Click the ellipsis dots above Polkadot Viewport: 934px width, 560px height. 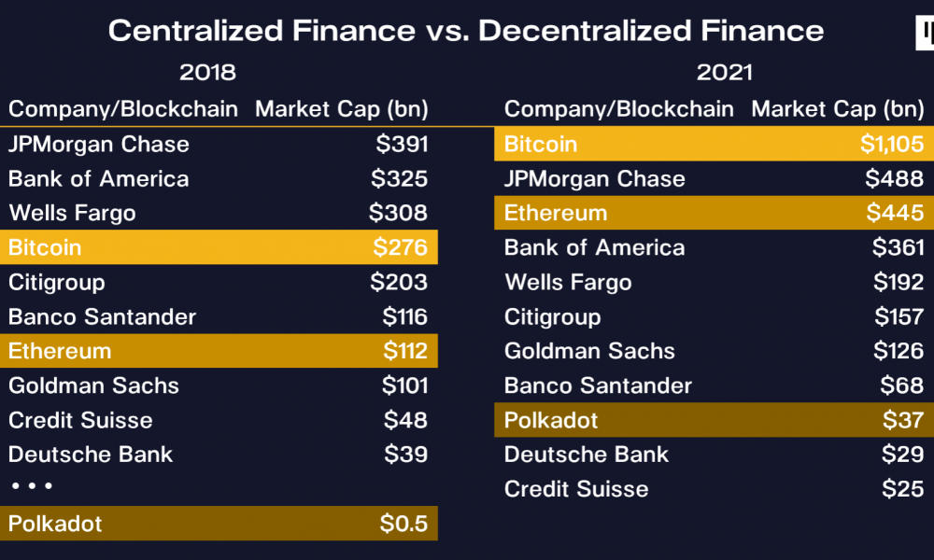click(32, 486)
